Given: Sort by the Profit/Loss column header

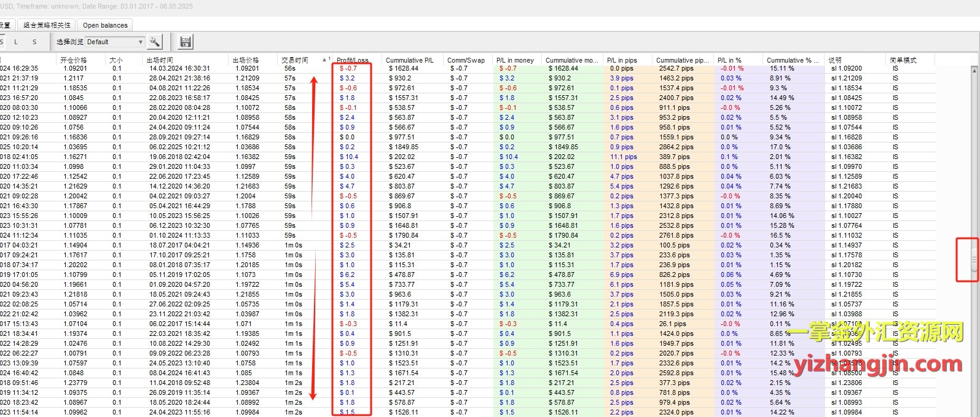Looking at the screenshot, I should [x=353, y=60].
